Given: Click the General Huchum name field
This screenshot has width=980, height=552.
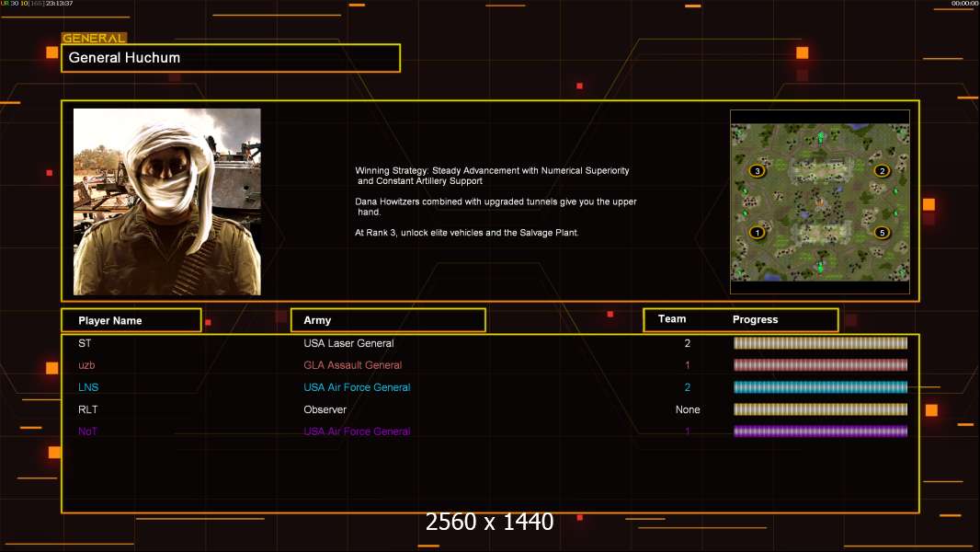Looking at the screenshot, I should 231,58.
